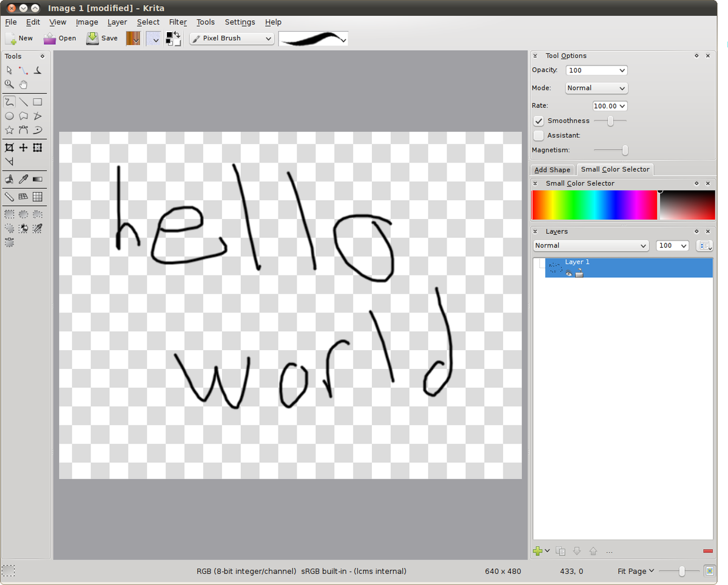Activate the Crop tool
728x585 pixels.
(x=9, y=147)
